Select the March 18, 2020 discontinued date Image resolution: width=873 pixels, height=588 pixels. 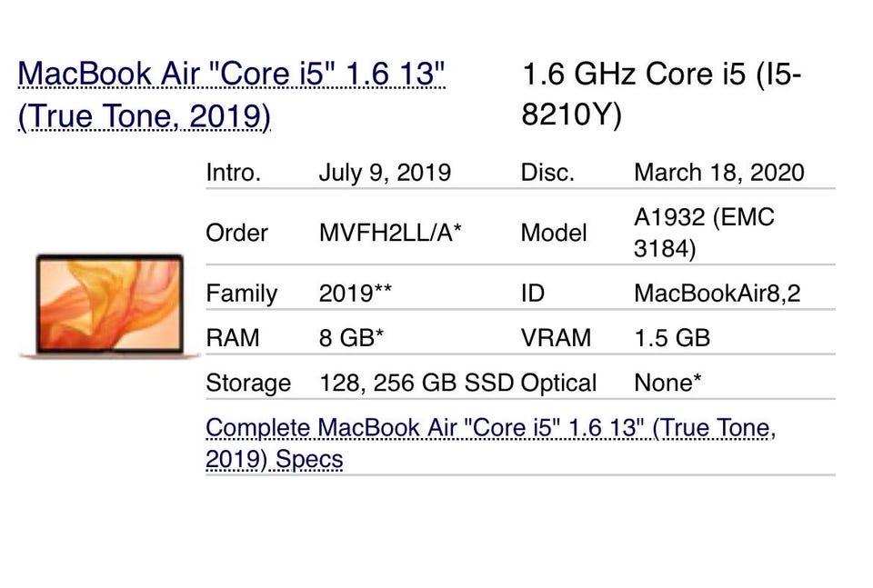tap(718, 173)
